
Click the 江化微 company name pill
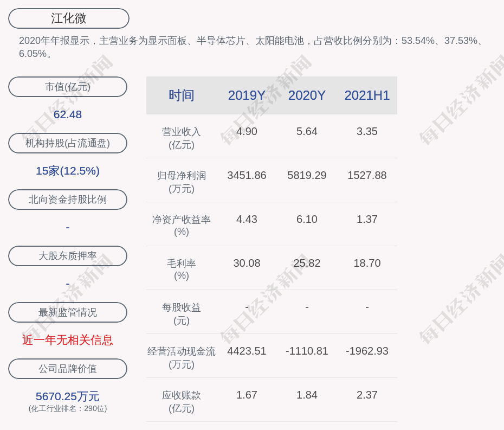(68, 18)
